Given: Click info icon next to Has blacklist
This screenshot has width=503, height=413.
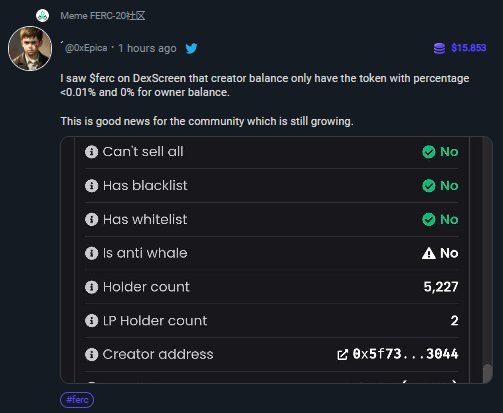Looking at the screenshot, I should [x=91, y=186].
